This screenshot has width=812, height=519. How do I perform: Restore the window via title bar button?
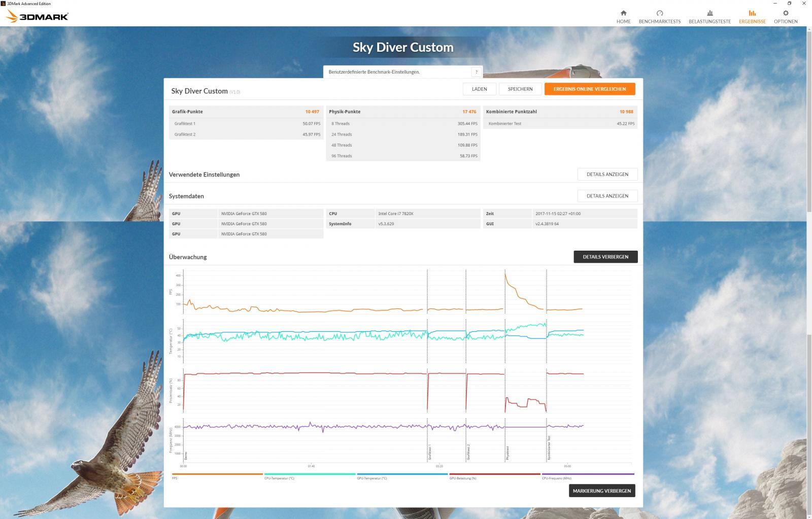pyautogui.click(x=789, y=3)
